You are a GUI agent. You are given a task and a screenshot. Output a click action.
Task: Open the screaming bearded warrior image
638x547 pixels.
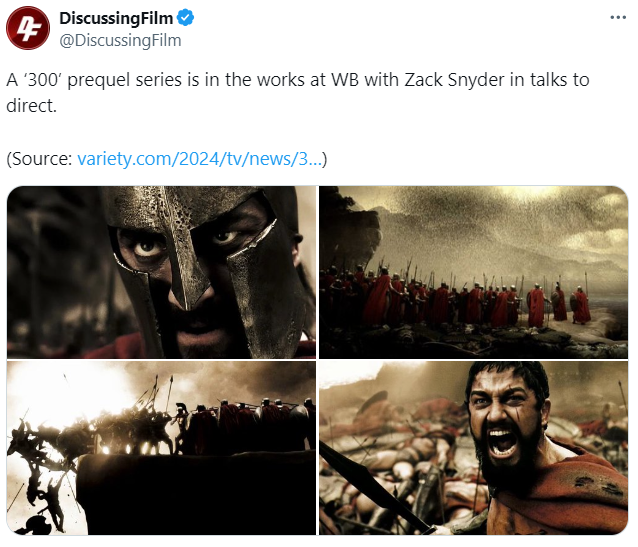(x=473, y=448)
